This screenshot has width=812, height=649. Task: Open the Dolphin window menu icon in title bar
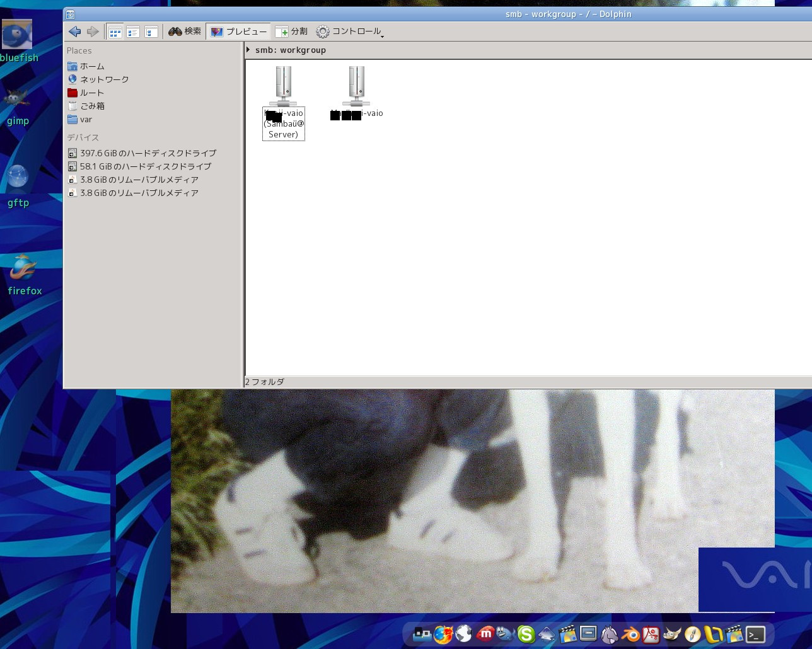click(71, 14)
